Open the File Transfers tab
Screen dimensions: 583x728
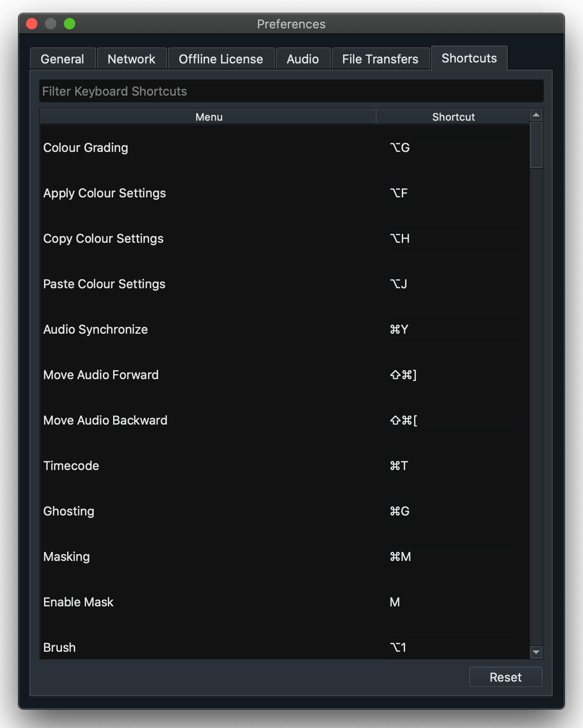380,59
